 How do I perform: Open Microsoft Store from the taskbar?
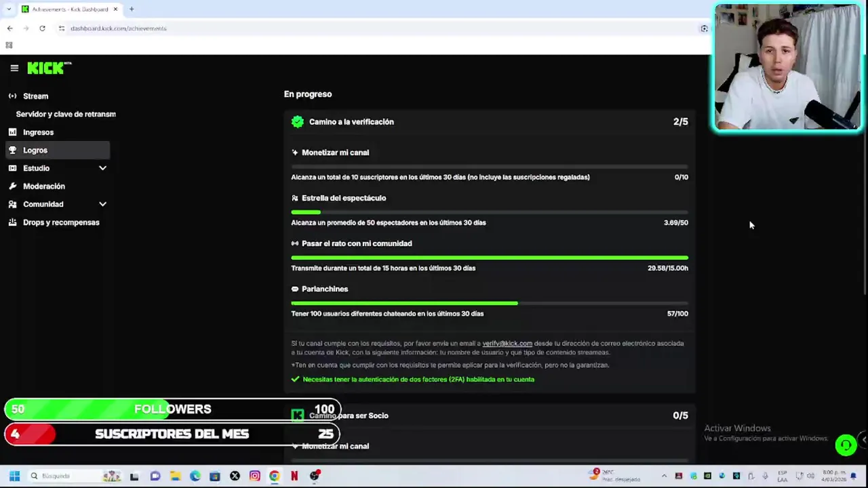point(215,476)
